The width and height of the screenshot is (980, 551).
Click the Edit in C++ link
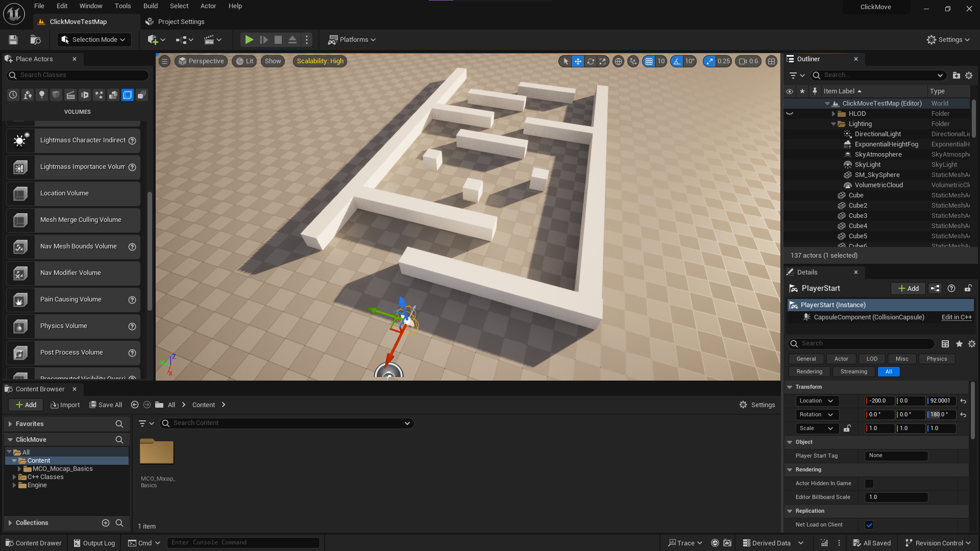point(956,317)
